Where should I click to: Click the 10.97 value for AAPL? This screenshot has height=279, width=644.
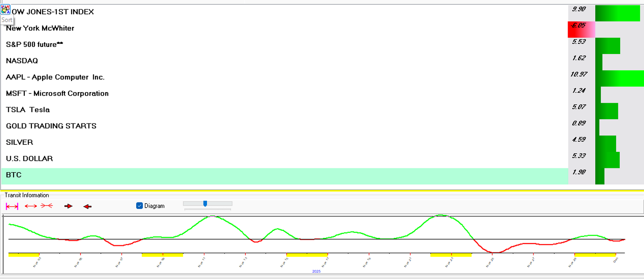click(579, 74)
